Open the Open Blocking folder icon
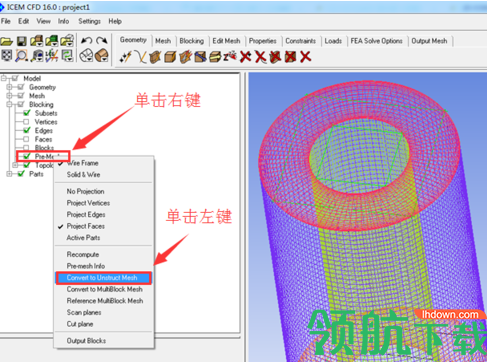Screen dimensions: 487x362 pyautogui.click(x=67, y=41)
